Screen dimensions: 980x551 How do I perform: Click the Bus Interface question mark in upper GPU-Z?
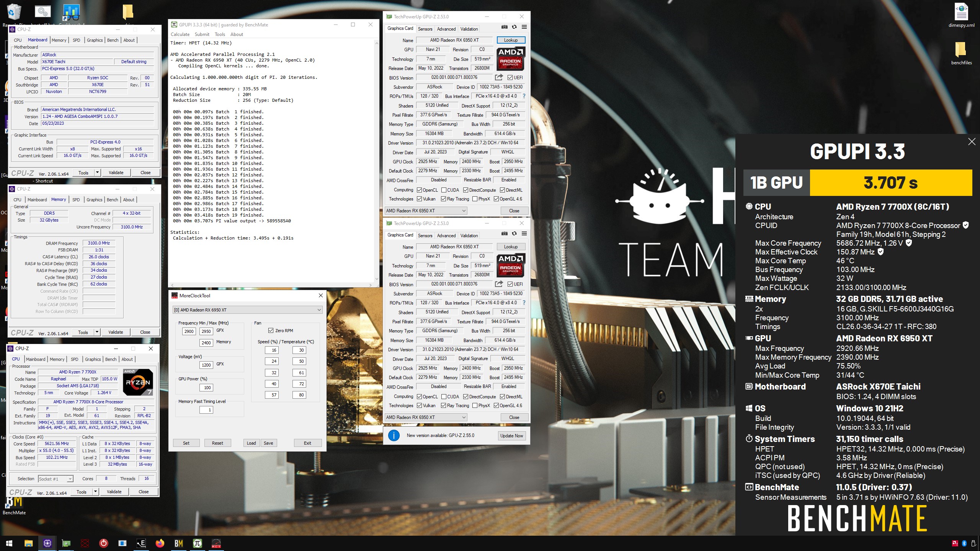[524, 96]
